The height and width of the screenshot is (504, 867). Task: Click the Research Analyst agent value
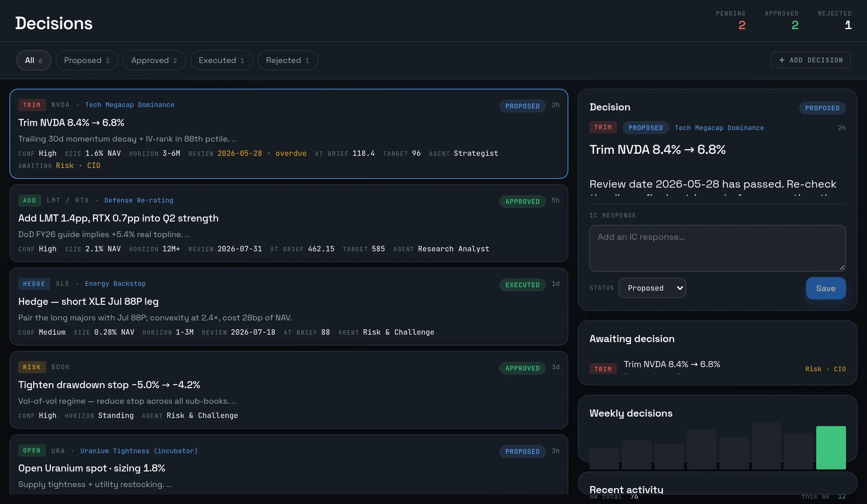[453, 249]
